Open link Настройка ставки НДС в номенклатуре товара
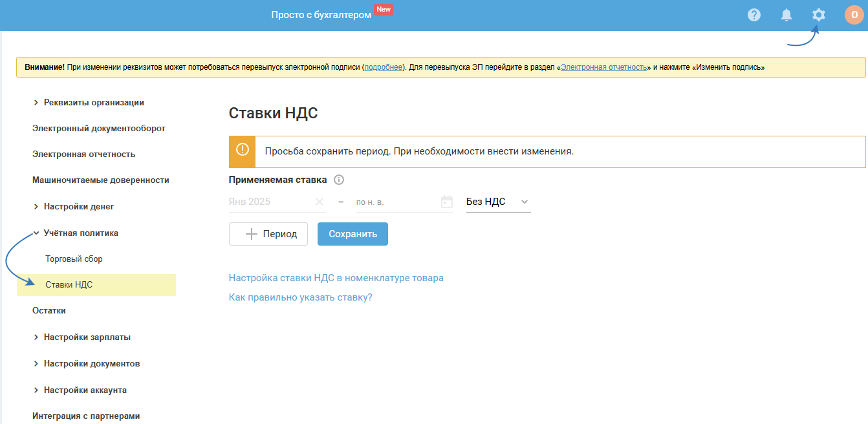Viewport: 868px width, 424px height. (x=336, y=278)
